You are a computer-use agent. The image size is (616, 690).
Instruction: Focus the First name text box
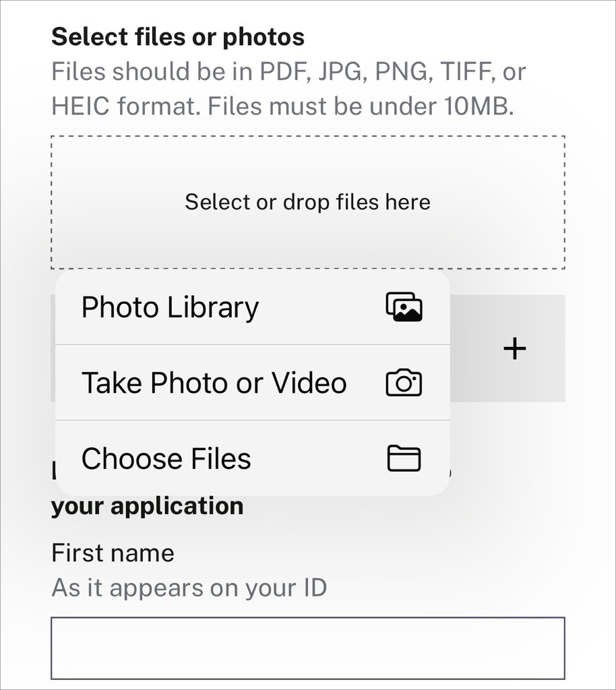click(x=307, y=648)
